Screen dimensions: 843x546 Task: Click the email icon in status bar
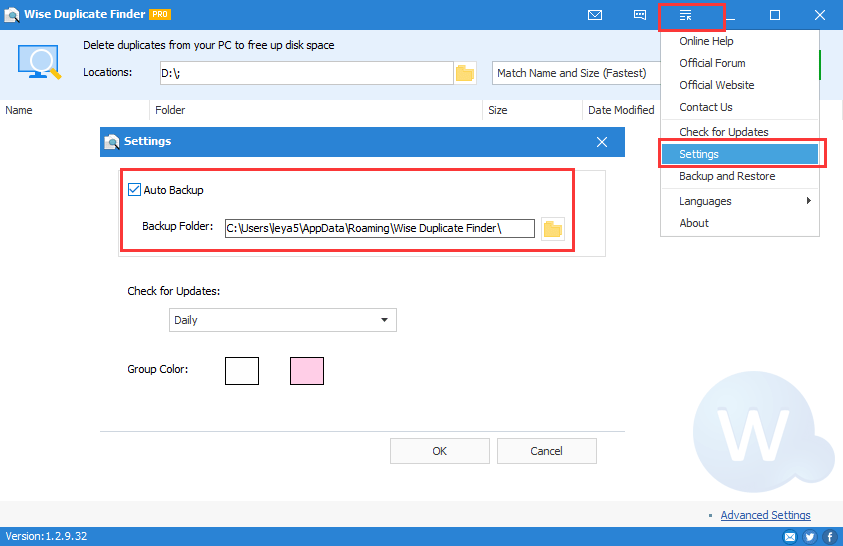pyautogui.click(x=790, y=536)
